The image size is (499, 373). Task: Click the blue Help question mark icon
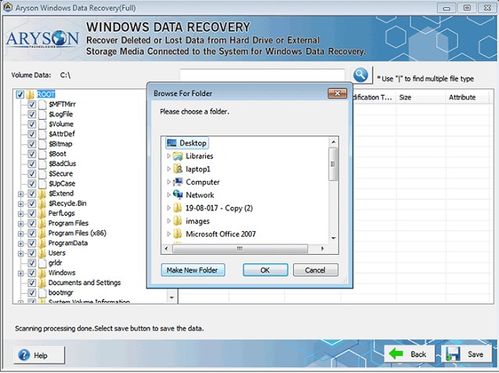click(24, 355)
